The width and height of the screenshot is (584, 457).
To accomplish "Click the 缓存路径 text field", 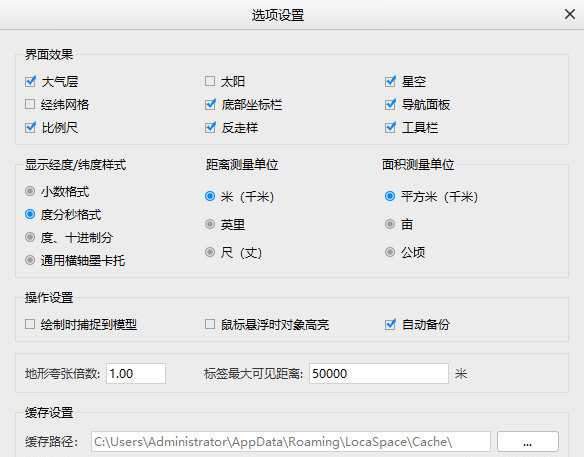I will [x=291, y=442].
